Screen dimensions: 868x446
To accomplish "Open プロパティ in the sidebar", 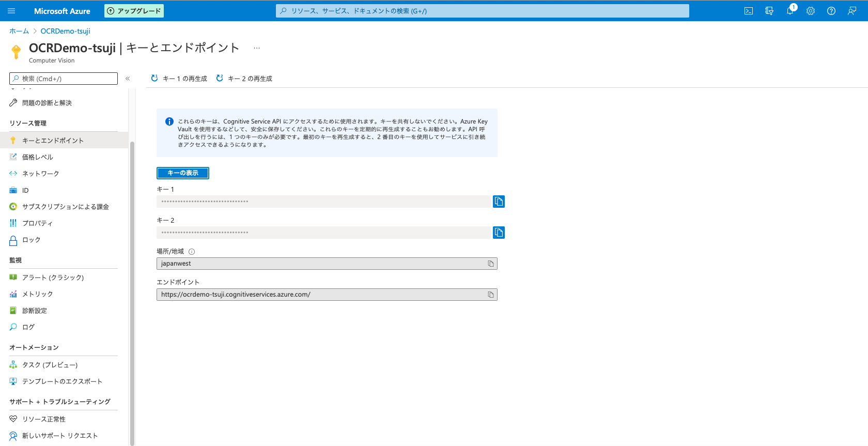I will (x=64, y=223).
